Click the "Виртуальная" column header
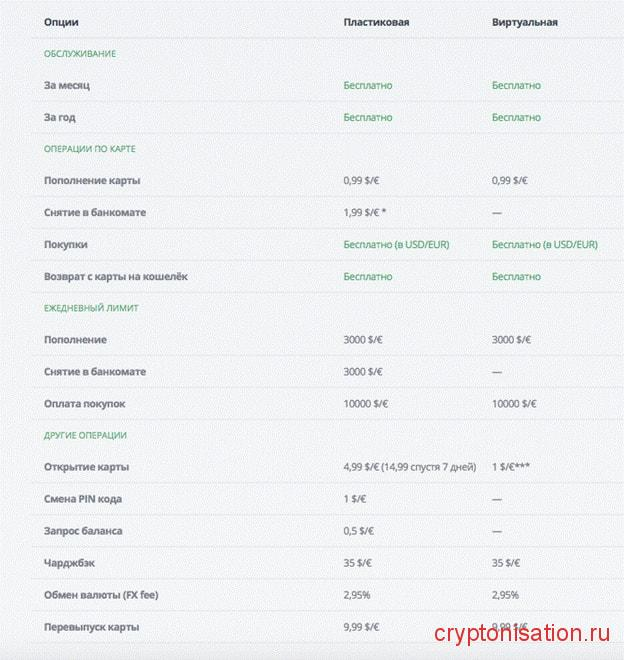Viewport: 624px width, 660px height. click(524, 22)
